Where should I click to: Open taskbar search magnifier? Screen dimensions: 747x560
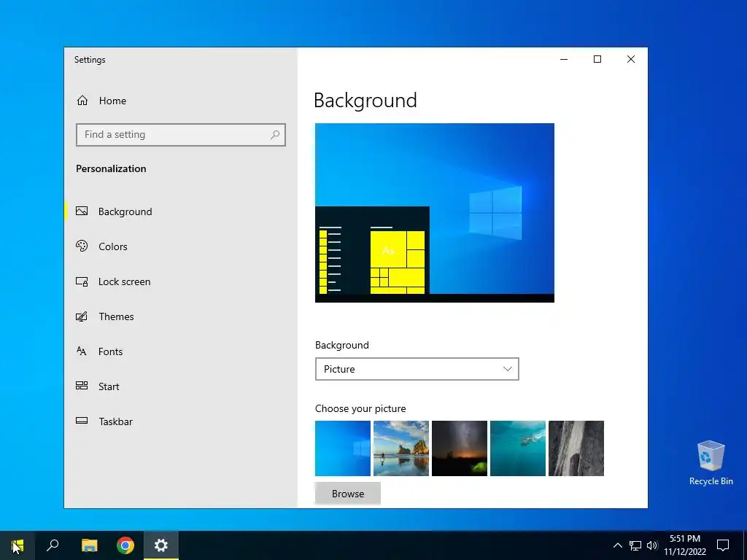point(53,545)
